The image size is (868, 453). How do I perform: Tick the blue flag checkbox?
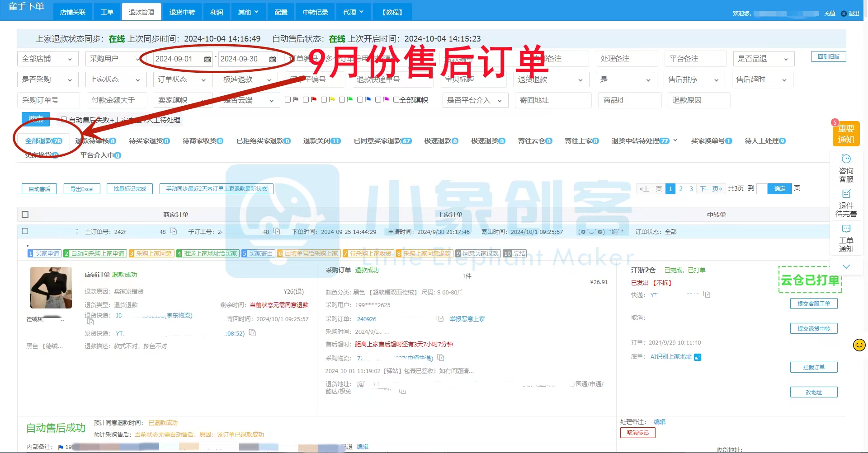click(x=360, y=100)
